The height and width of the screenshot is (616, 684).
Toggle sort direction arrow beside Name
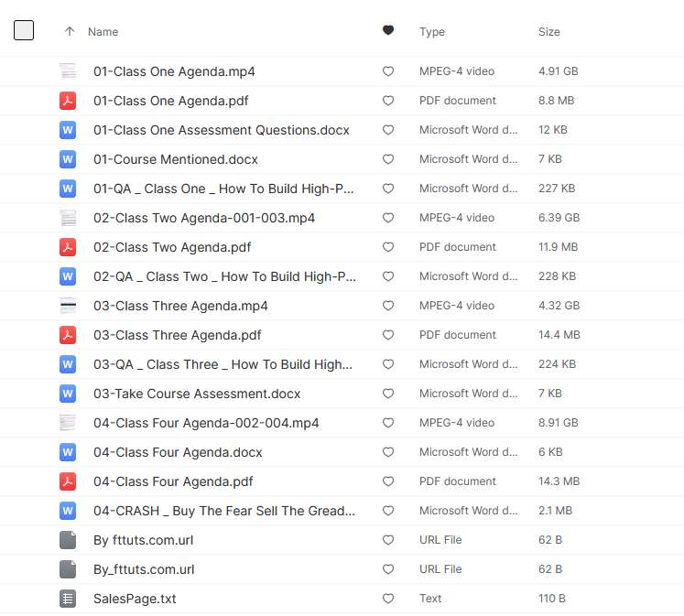[x=70, y=32]
